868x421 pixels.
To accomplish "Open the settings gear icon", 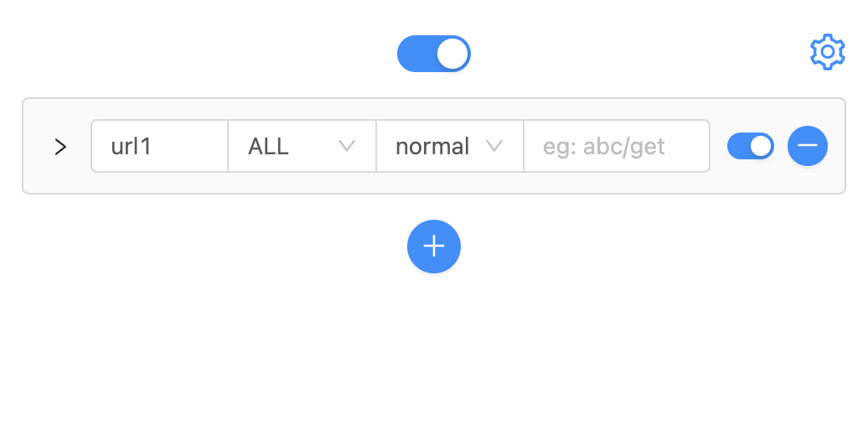I will tap(827, 52).
